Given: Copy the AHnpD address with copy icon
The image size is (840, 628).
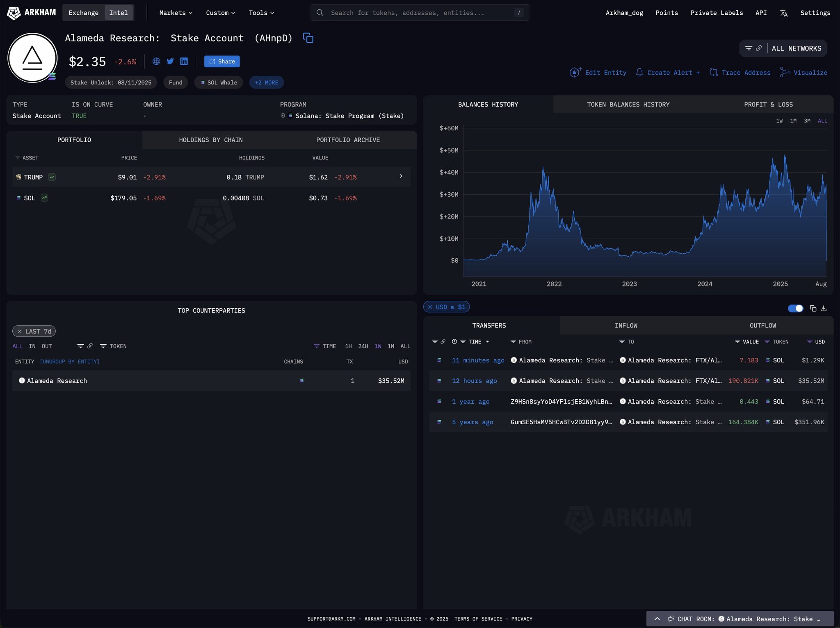Looking at the screenshot, I should tap(308, 38).
